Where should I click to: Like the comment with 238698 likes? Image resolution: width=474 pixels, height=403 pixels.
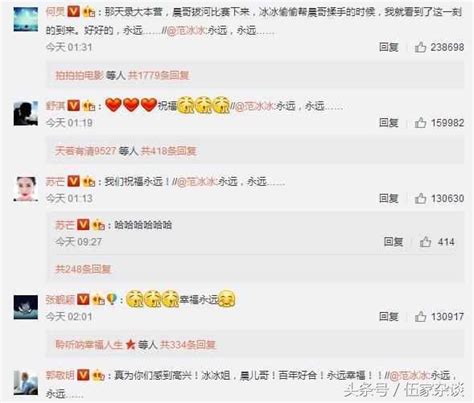(x=420, y=47)
